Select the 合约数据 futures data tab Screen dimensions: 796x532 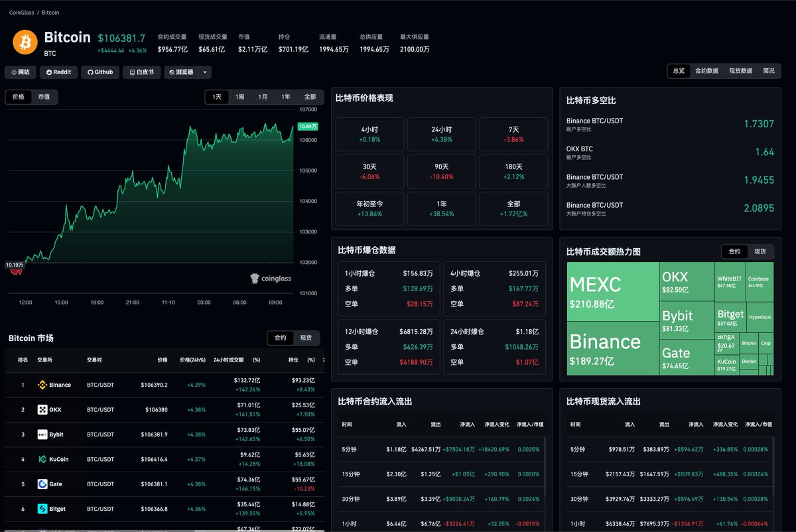point(707,71)
